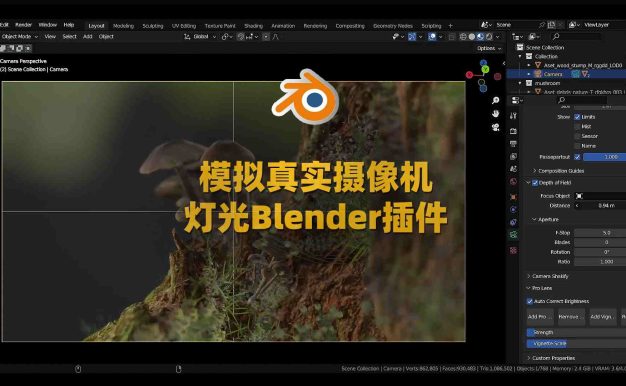The image size is (626, 386).
Task: Disable the Depth of Field checkbox
Action: tap(535, 183)
